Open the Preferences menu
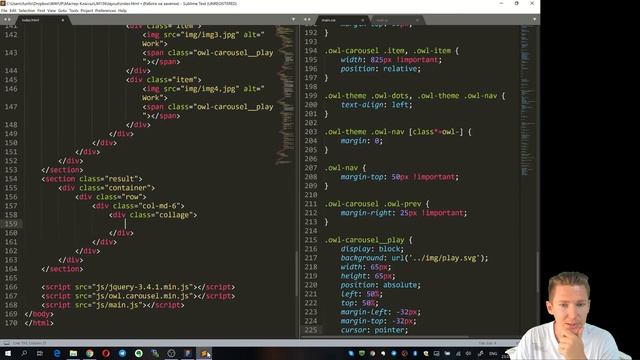This screenshot has height=360, width=640. [106, 11]
